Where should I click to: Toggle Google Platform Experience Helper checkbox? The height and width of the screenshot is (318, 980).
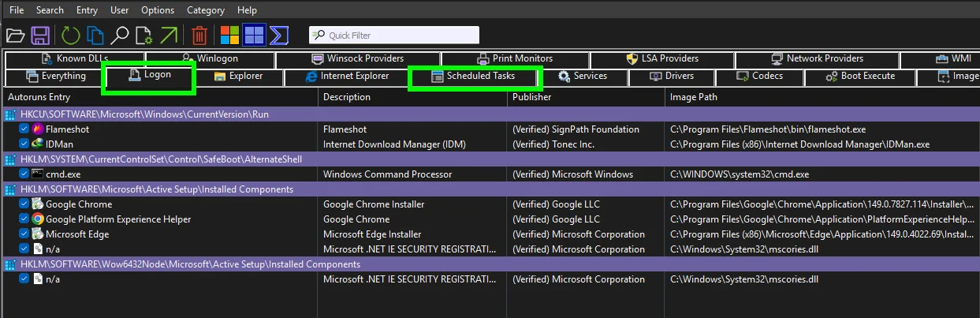[24, 219]
